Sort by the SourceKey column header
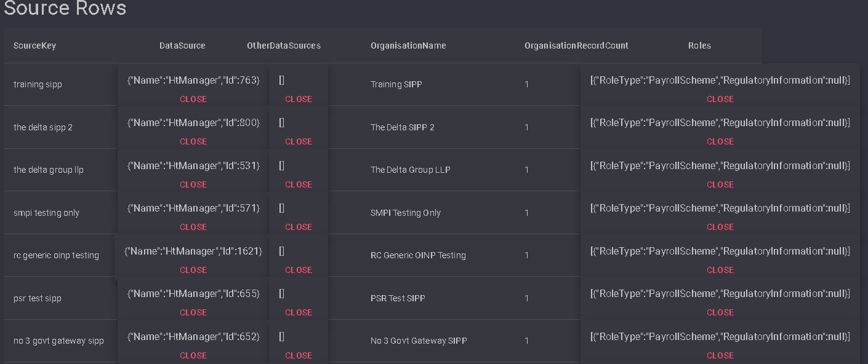 point(34,45)
